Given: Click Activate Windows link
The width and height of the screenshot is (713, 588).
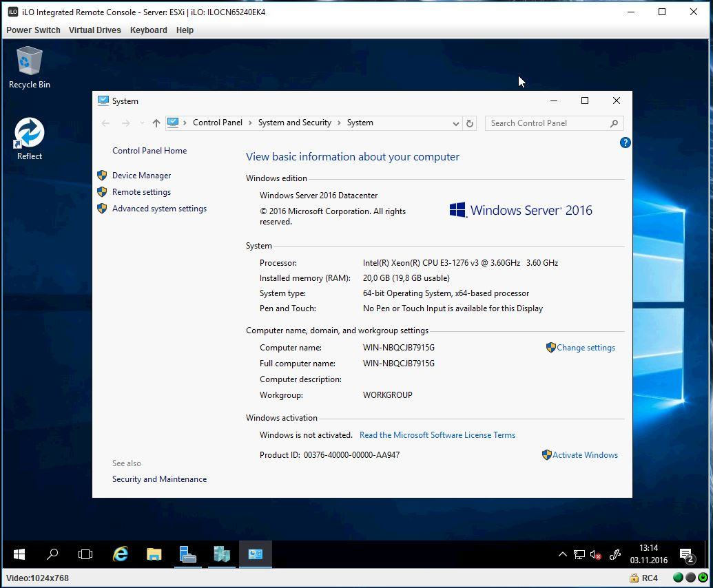Looking at the screenshot, I should click(586, 455).
